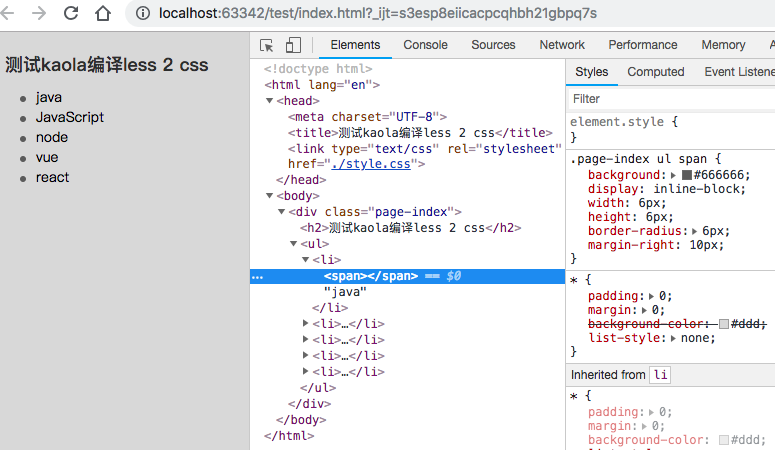The image size is (775, 450).
Task: Open the ./style.css stylesheet link
Action: tap(371, 164)
